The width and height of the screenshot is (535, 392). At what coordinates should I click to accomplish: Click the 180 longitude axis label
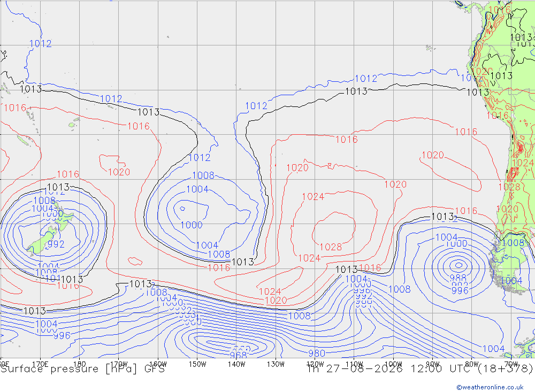pos(80,364)
